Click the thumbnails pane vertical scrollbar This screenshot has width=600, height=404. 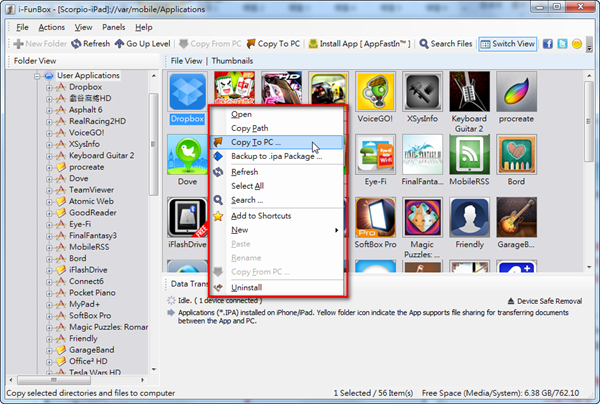589,121
